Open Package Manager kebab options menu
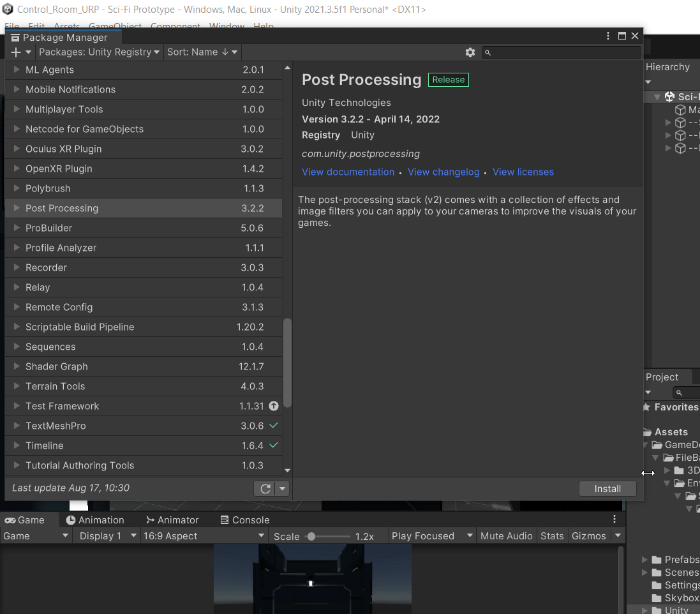The width and height of the screenshot is (700, 614). [608, 36]
